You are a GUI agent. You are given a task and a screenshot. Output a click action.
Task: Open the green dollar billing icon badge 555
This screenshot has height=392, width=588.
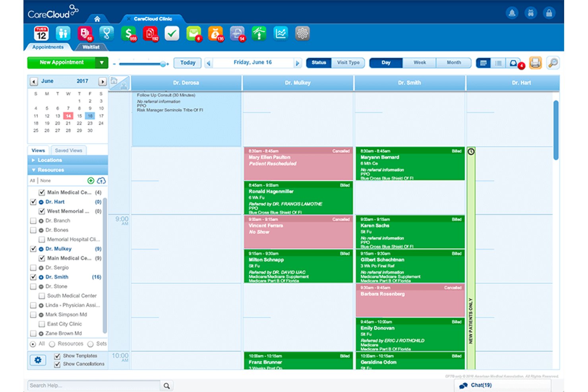point(128,33)
